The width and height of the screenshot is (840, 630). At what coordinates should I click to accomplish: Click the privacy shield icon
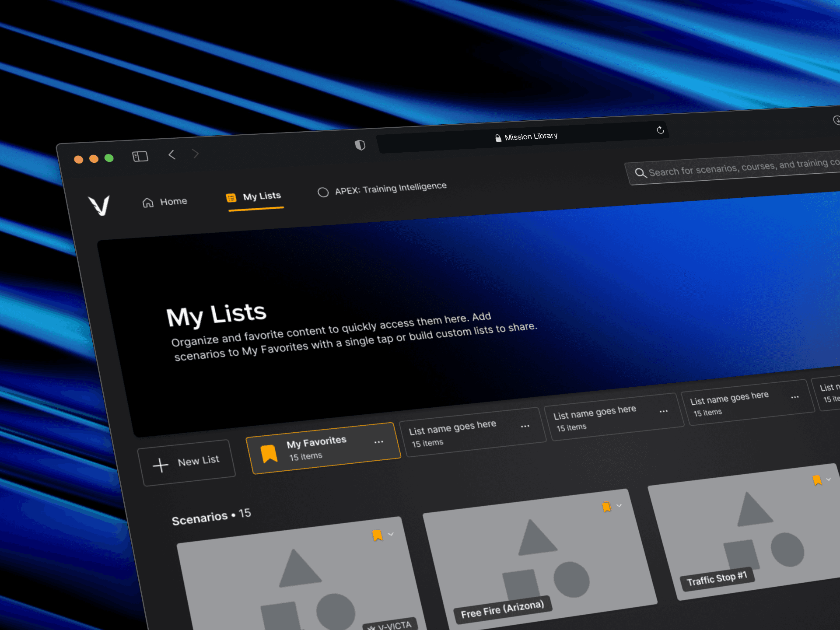360,145
